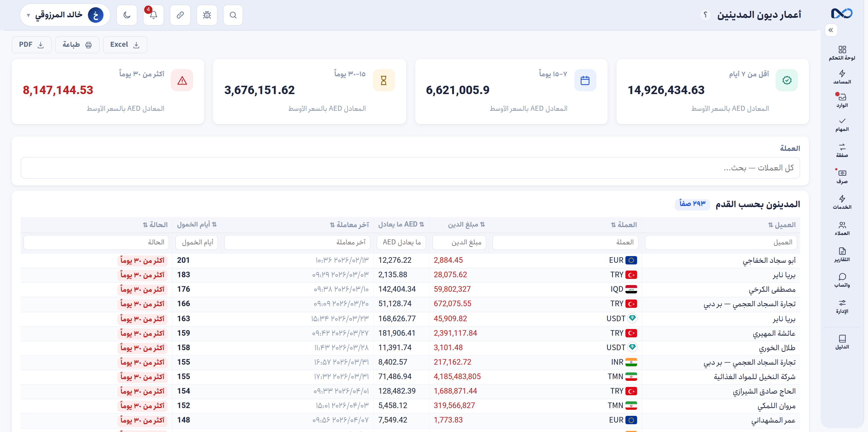Select customer مصطفى الكرخي
This screenshot has height=432, width=868.
click(x=772, y=289)
